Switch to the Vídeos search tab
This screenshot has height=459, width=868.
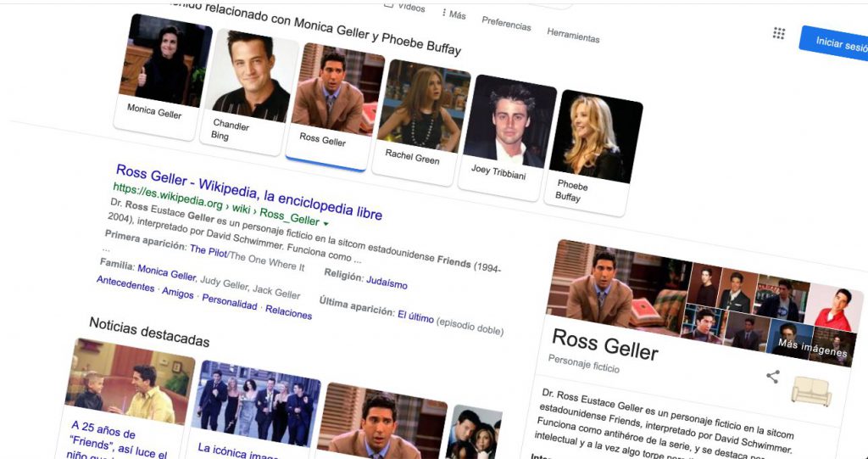pos(404,7)
